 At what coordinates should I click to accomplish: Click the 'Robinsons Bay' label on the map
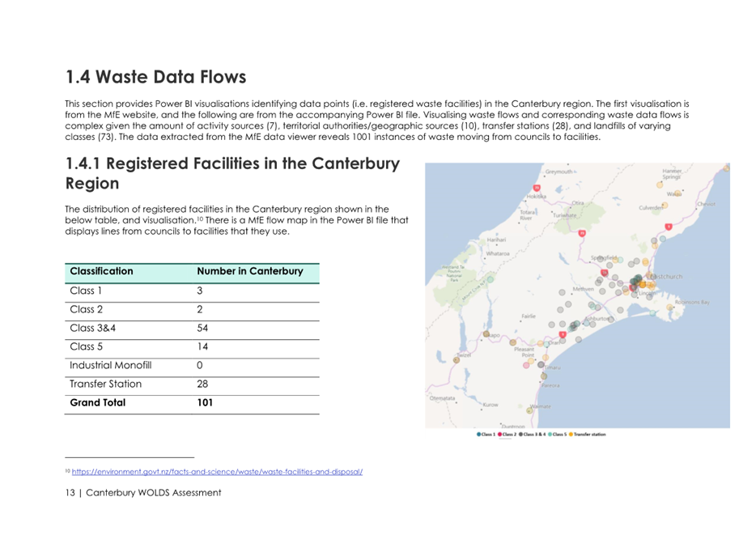[x=692, y=302]
